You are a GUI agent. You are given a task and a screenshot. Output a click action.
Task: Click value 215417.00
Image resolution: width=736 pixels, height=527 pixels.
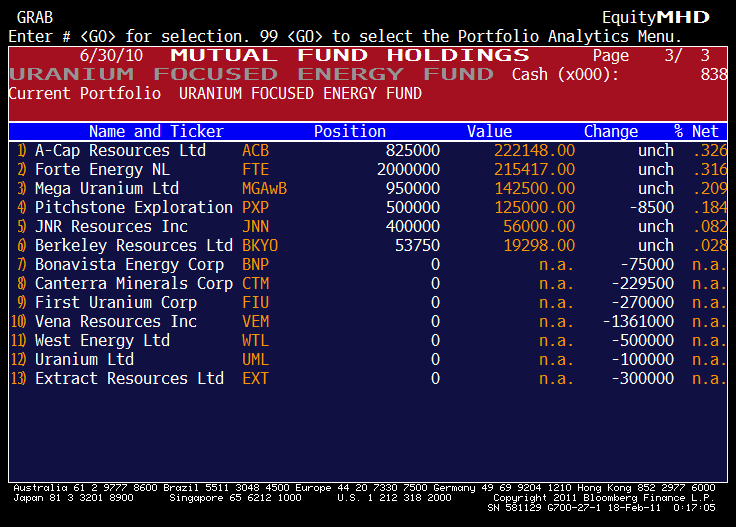(x=535, y=169)
